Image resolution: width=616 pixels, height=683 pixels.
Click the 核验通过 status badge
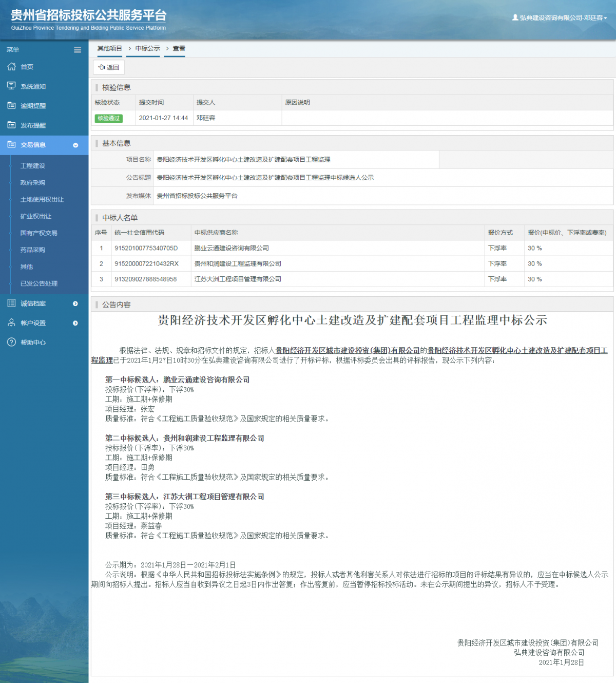(x=109, y=118)
